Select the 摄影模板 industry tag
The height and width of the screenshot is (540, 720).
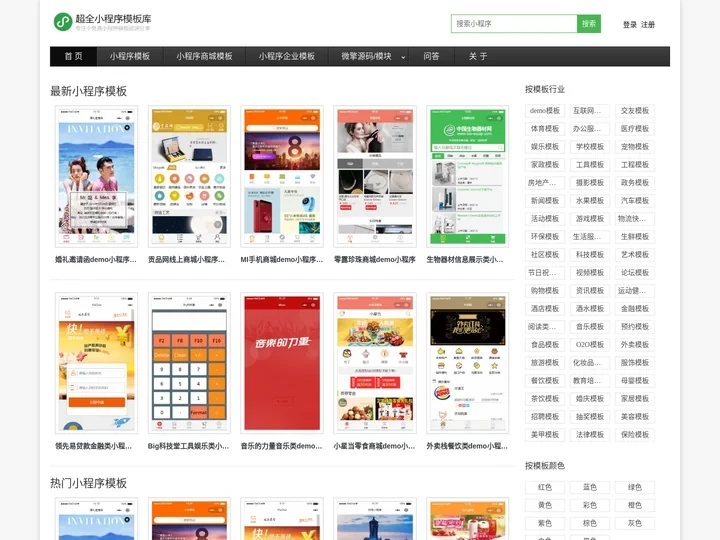(590, 183)
